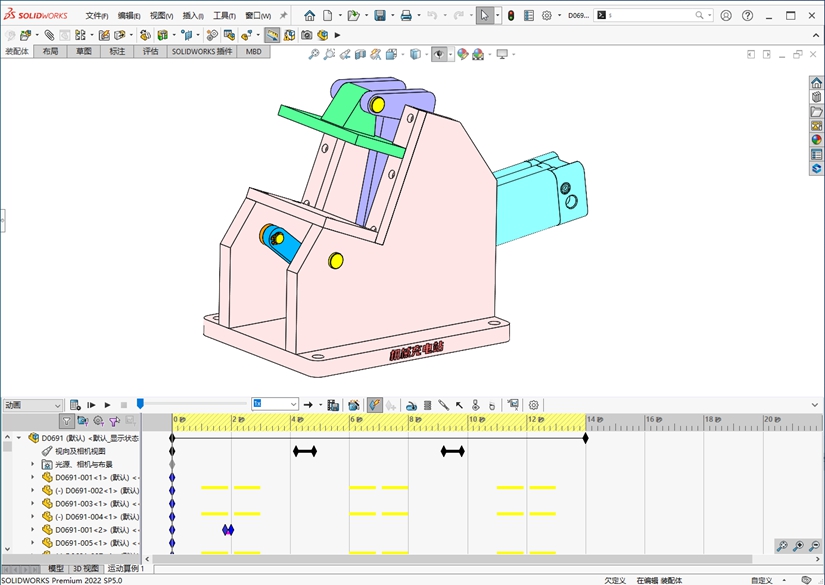Switch to the 模型 bottom tab
This screenshot has height=585, width=825.
coord(56,569)
